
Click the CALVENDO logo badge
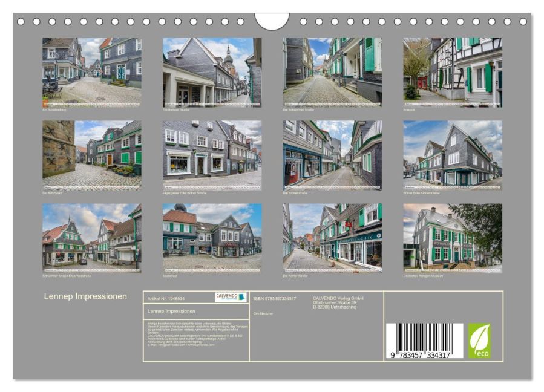coord(231,297)
